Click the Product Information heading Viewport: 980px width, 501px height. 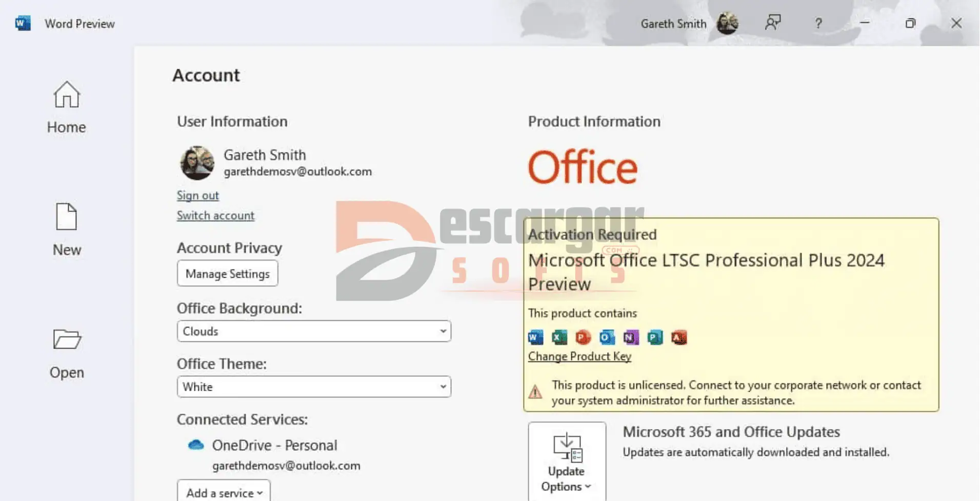pos(594,122)
